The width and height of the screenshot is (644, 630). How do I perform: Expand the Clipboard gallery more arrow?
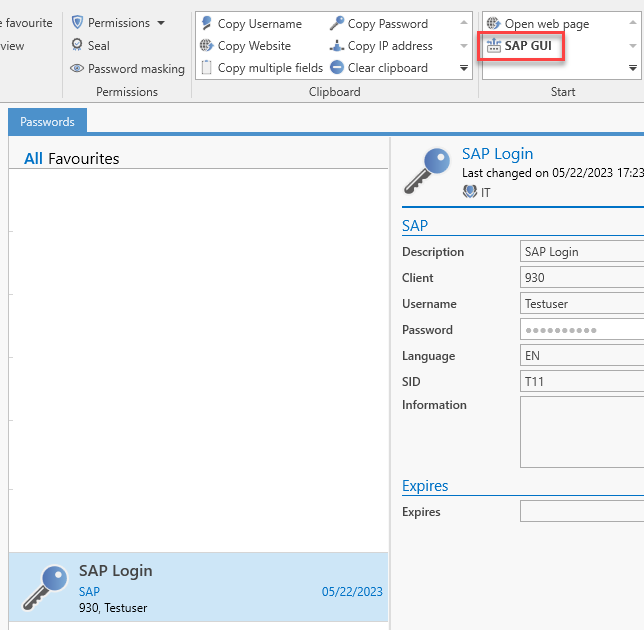464,68
